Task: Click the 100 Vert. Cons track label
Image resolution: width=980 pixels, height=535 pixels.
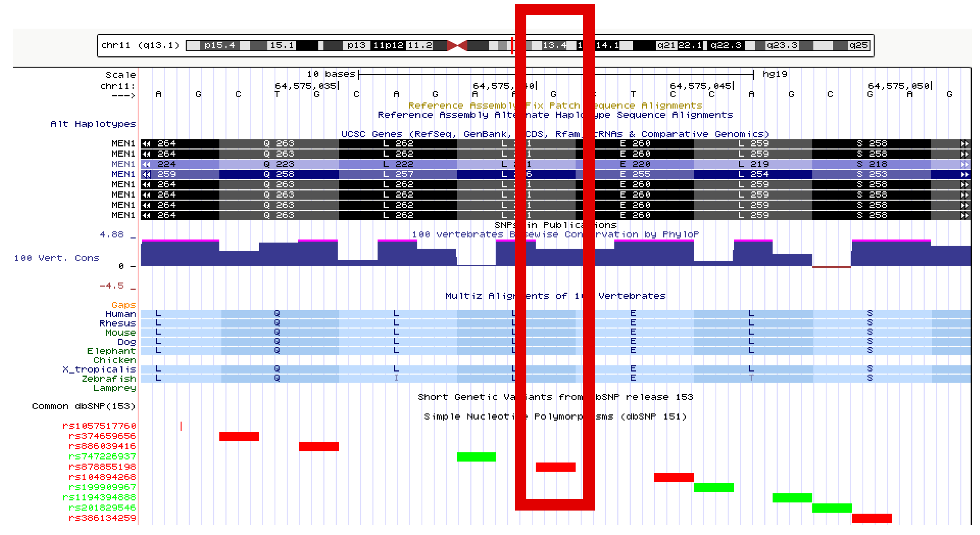Action: click(57, 258)
